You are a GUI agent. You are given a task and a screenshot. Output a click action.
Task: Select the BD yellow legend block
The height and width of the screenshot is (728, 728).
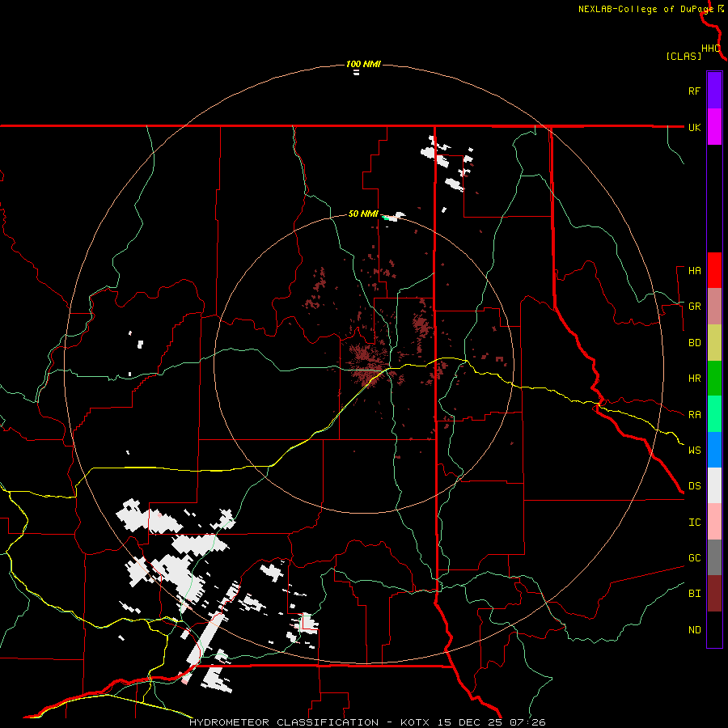(714, 343)
